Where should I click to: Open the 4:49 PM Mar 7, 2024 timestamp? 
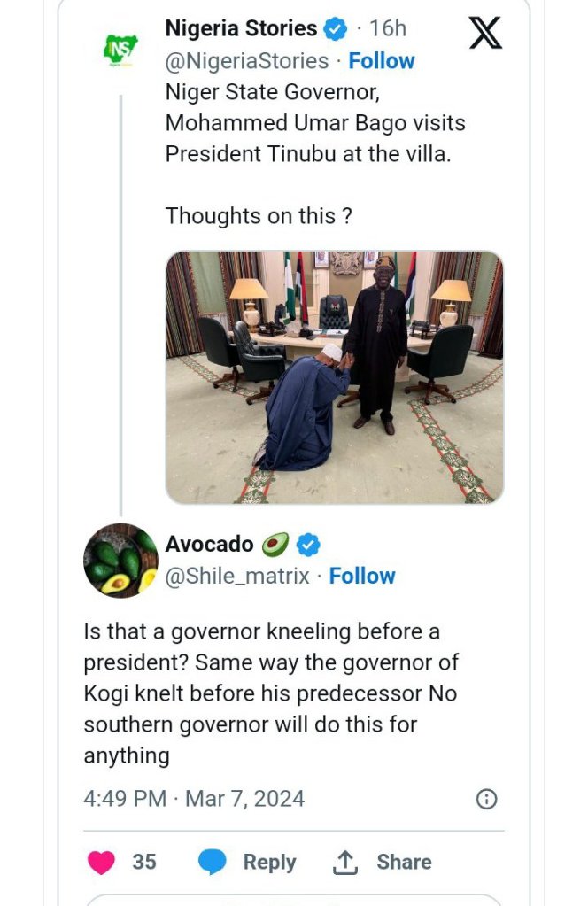[x=194, y=798]
